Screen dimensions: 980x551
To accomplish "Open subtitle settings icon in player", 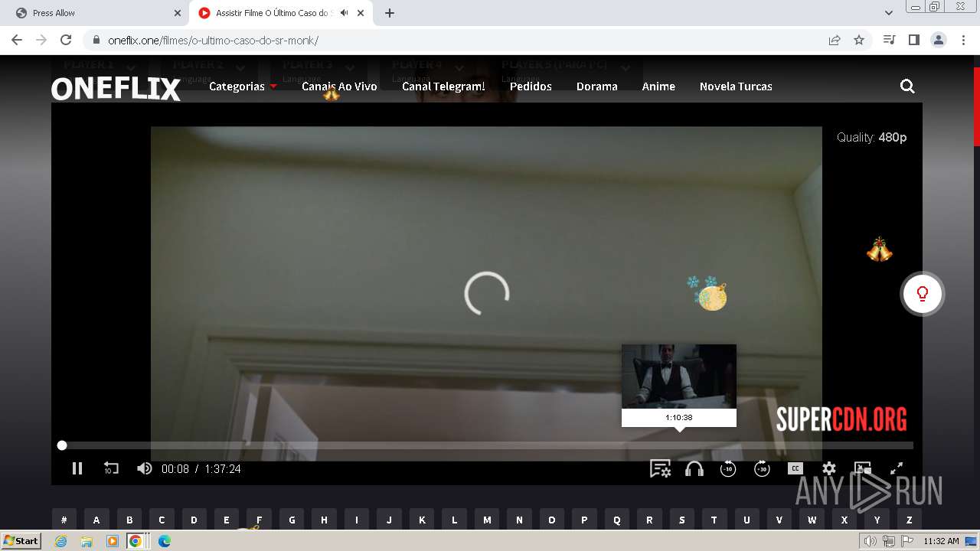I will pyautogui.click(x=660, y=468).
